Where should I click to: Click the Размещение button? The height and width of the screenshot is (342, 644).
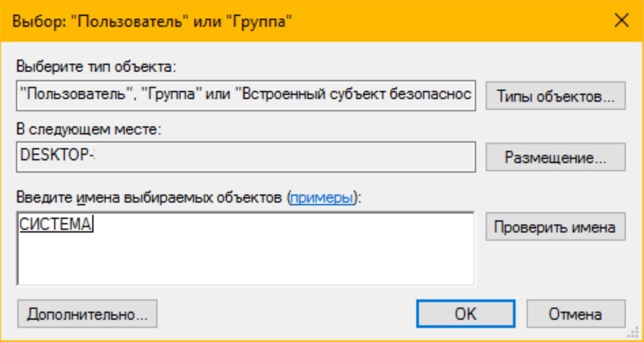tap(555, 157)
